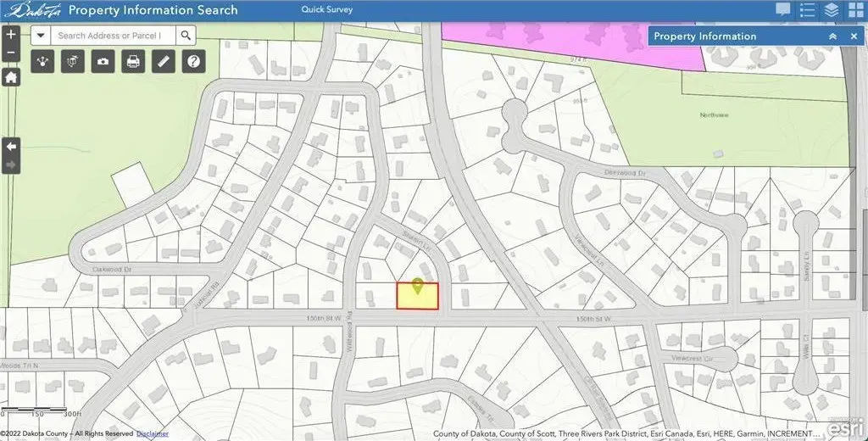
Task: Open the layer list panel
Action: pos(831,10)
